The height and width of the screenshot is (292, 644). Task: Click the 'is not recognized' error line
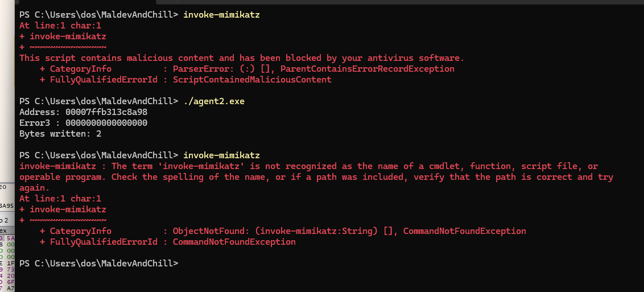308,166
